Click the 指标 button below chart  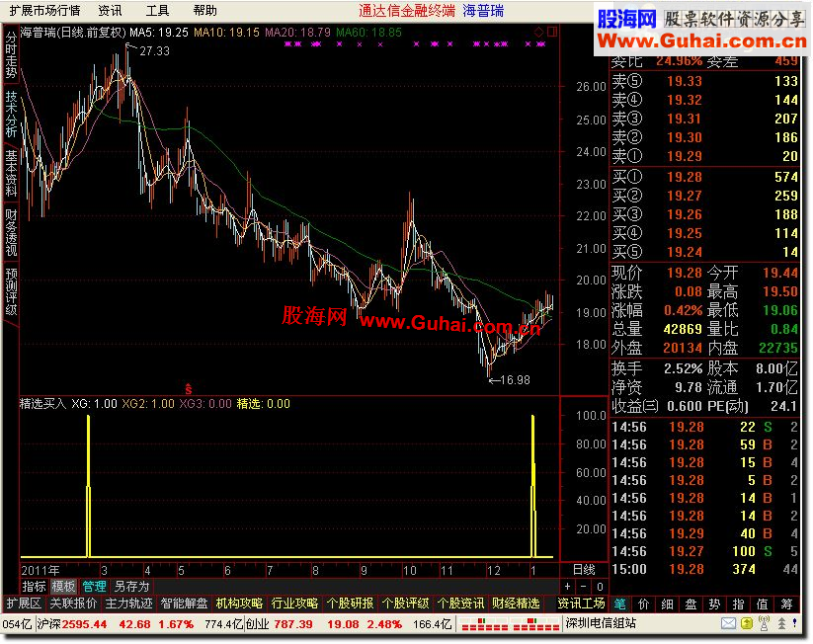click(34, 587)
